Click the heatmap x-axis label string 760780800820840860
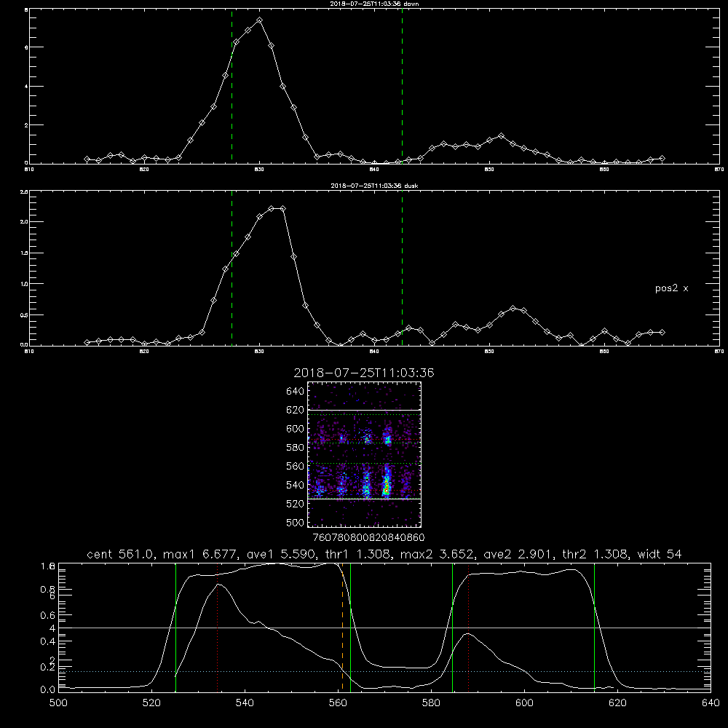The height and width of the screenshot is (728, 728). click(x=368, y=537)
